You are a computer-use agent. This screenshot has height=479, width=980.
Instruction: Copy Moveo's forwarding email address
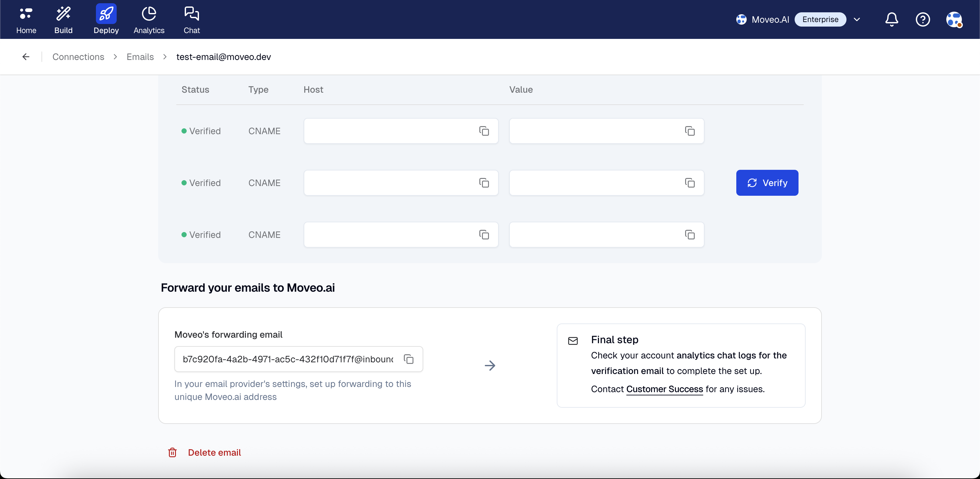(x=409, y=359)
